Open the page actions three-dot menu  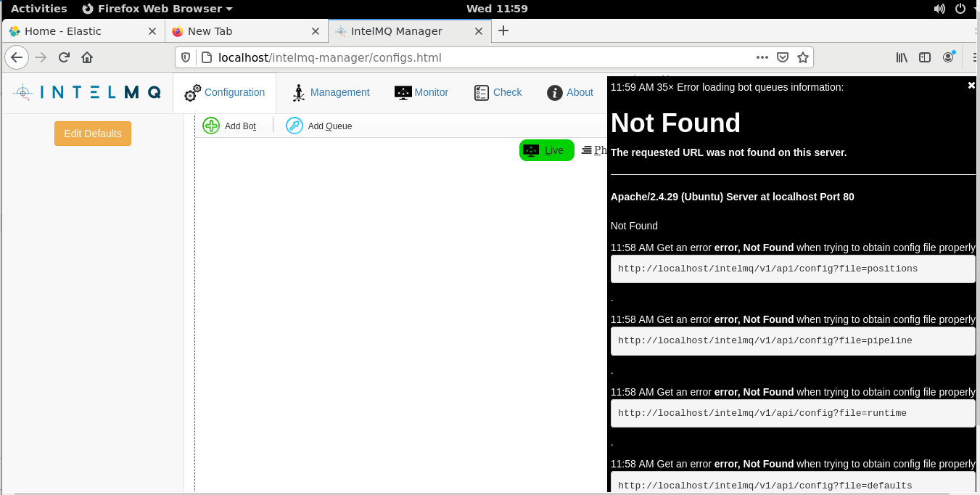point(762,57)
